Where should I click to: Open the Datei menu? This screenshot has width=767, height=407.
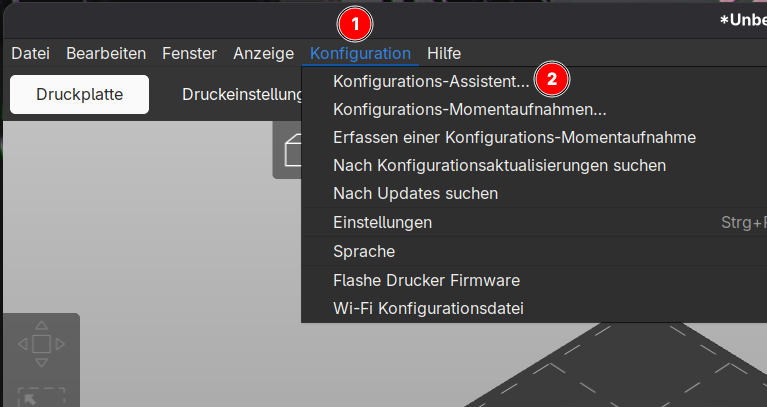pos(30,53)
